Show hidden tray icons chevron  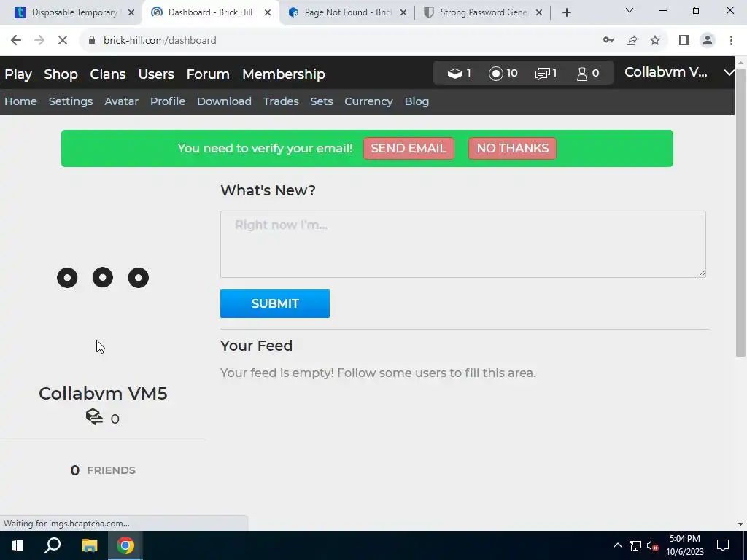tap(617, 545)
